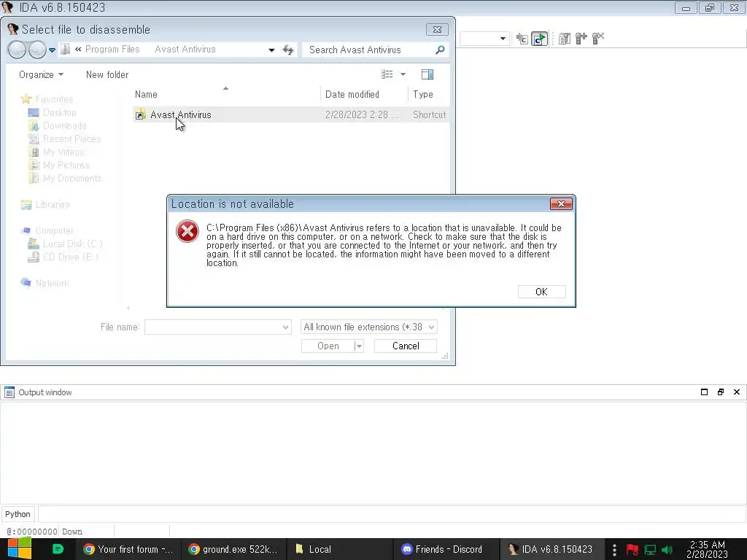Select Computer in the navigation pane
747x560 pixels.
click(47, 231)
